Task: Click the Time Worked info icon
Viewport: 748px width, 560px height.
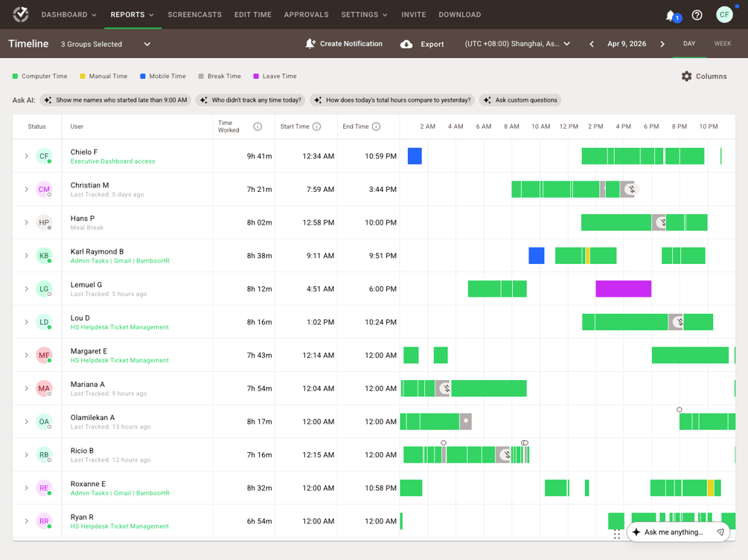Action: 258,126
